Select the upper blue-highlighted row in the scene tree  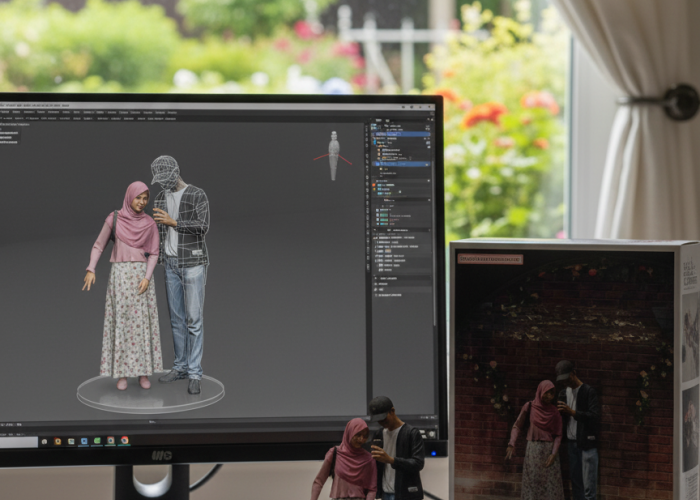401,134
